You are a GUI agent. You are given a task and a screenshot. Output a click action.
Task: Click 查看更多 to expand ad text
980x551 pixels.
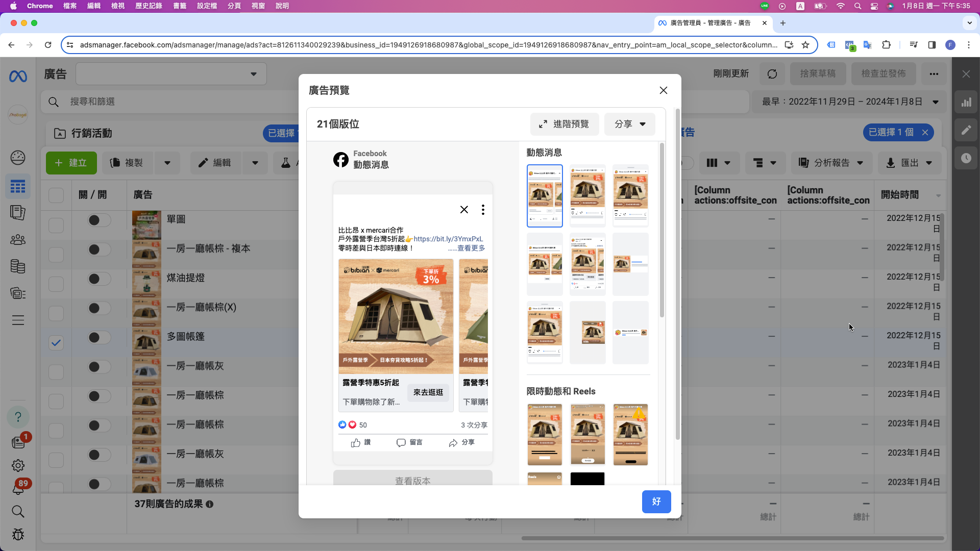point(471,248)
